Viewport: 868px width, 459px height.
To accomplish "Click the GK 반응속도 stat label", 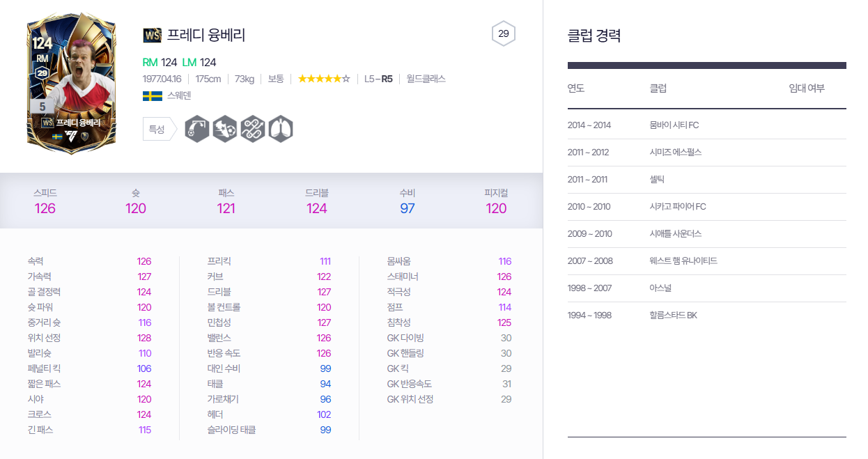I will (410, 384).
